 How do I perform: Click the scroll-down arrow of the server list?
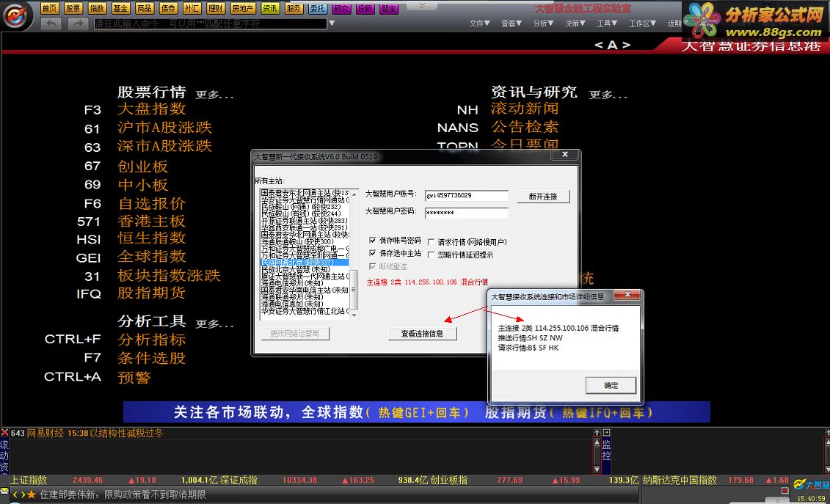354,316
